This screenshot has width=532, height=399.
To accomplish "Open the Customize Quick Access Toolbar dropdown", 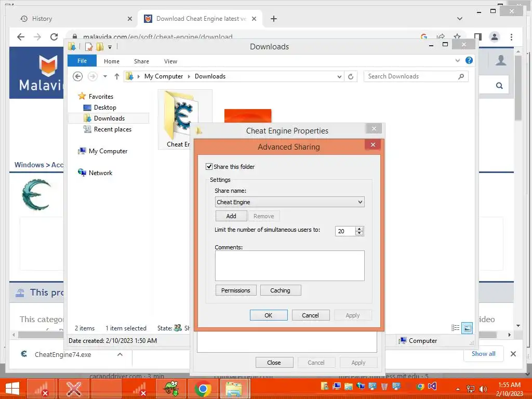I will (x=110, y=47).
